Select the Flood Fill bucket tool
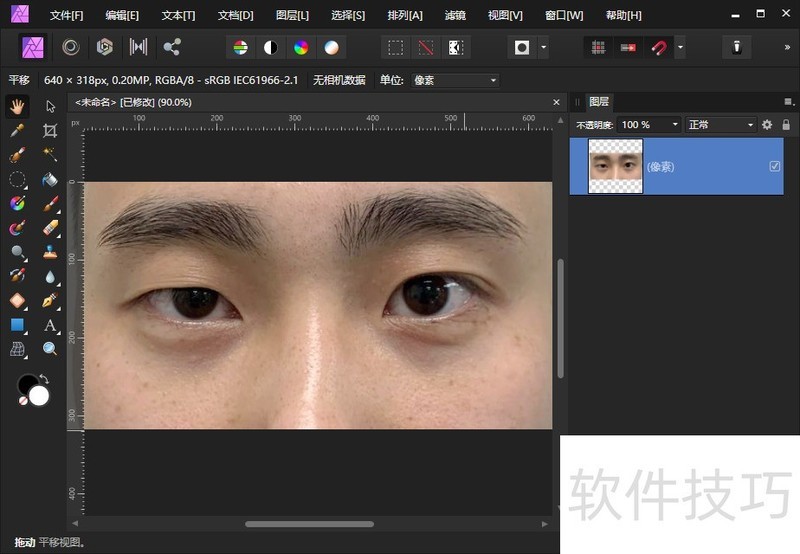 (x=50, y=180)
